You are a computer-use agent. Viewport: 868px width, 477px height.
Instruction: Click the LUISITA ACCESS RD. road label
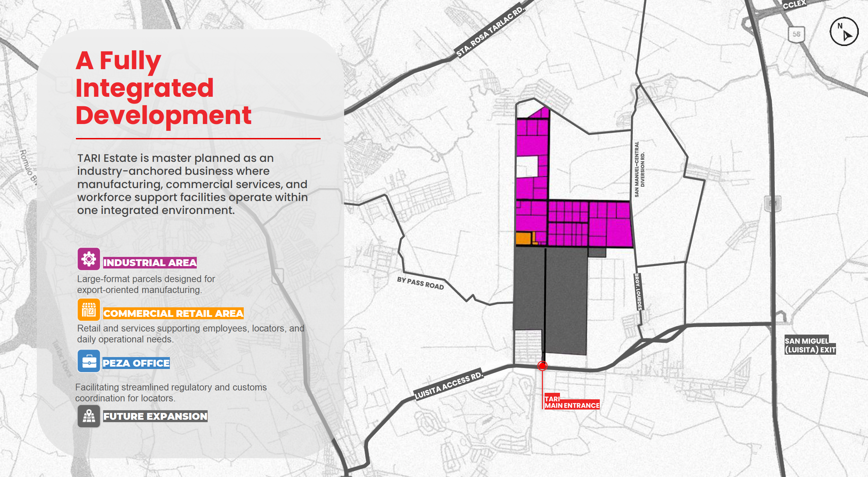(x=449, y=384)
